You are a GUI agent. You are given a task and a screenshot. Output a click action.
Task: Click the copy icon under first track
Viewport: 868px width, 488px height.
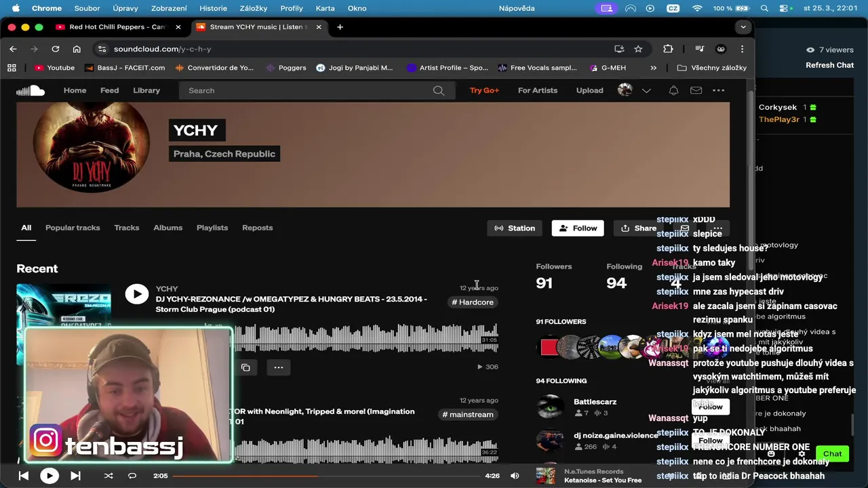[245, 367]
